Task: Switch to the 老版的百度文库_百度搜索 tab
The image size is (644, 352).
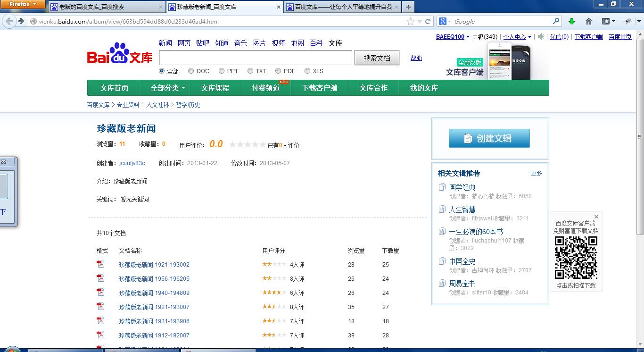Action: pos(107,7)
